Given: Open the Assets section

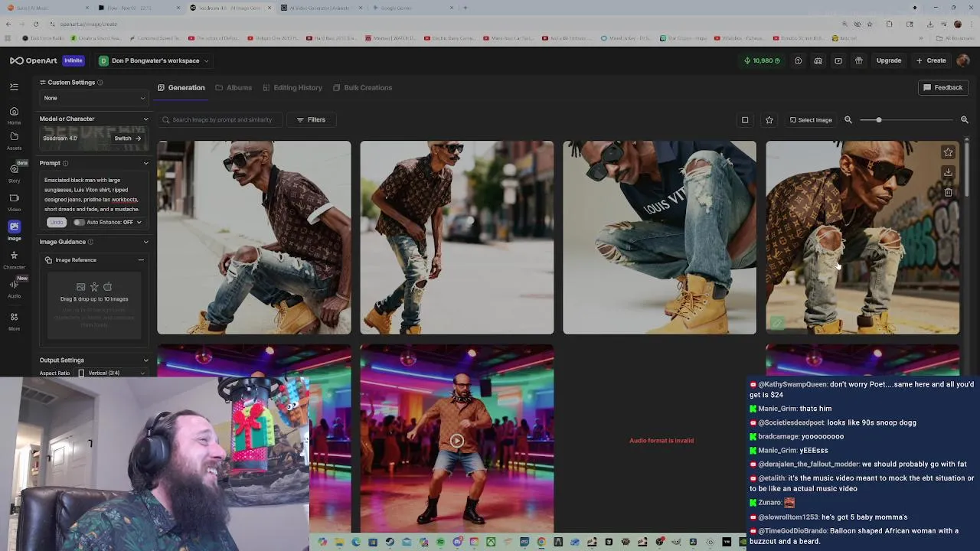Looking at the screenshot, I should [14, 141].
